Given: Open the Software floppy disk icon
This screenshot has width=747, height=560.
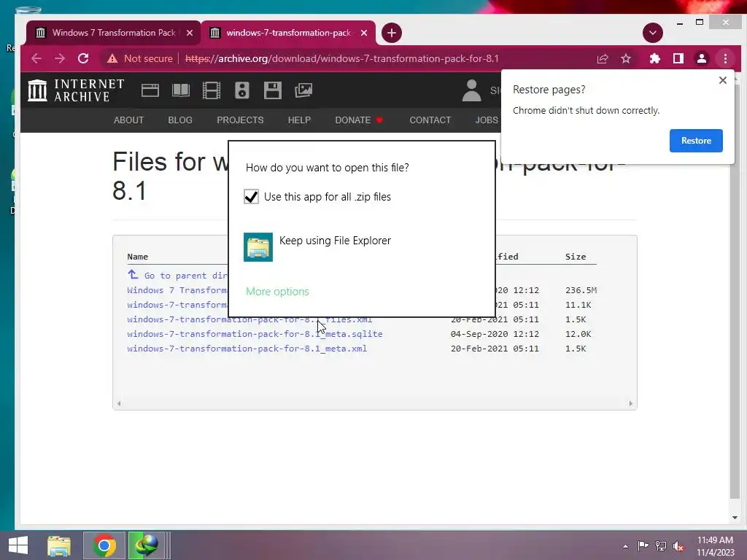Looking at the screenshot, I should (x=273, y=90).
